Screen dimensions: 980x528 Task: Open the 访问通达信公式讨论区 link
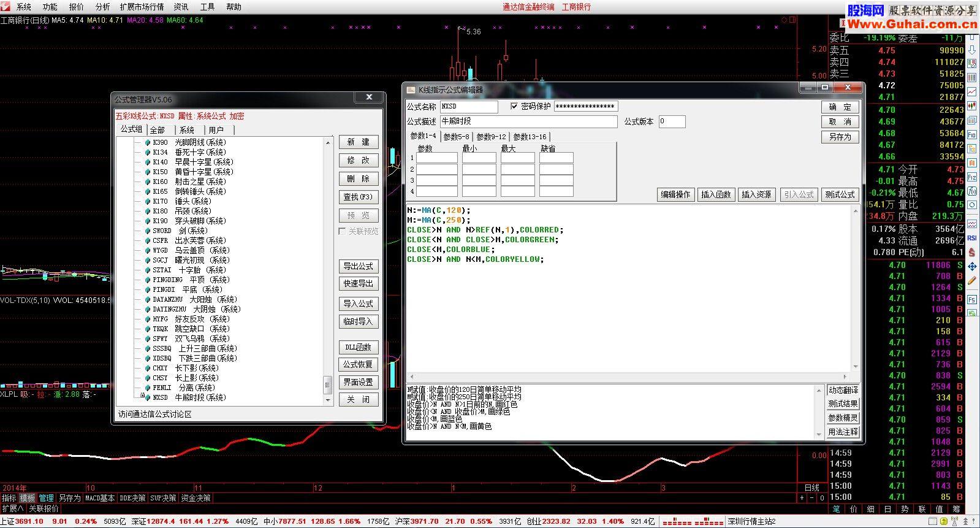click(x=155, y=414)
